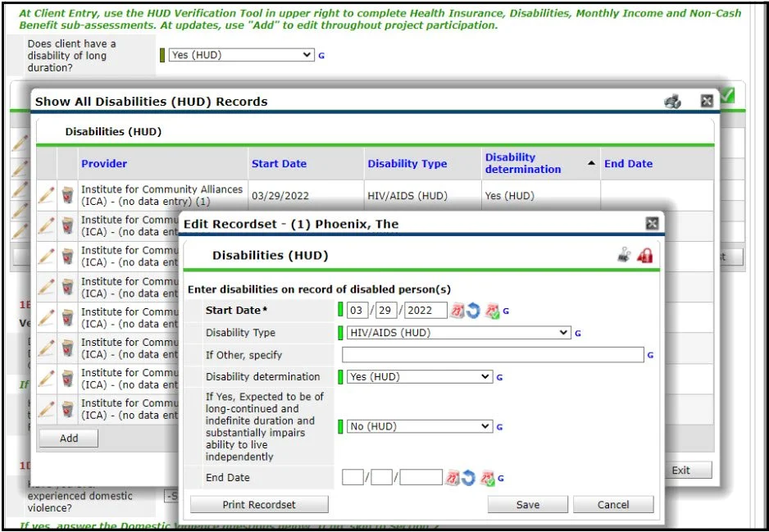Delete the top disability record using the trash icon

pos(68,190)
